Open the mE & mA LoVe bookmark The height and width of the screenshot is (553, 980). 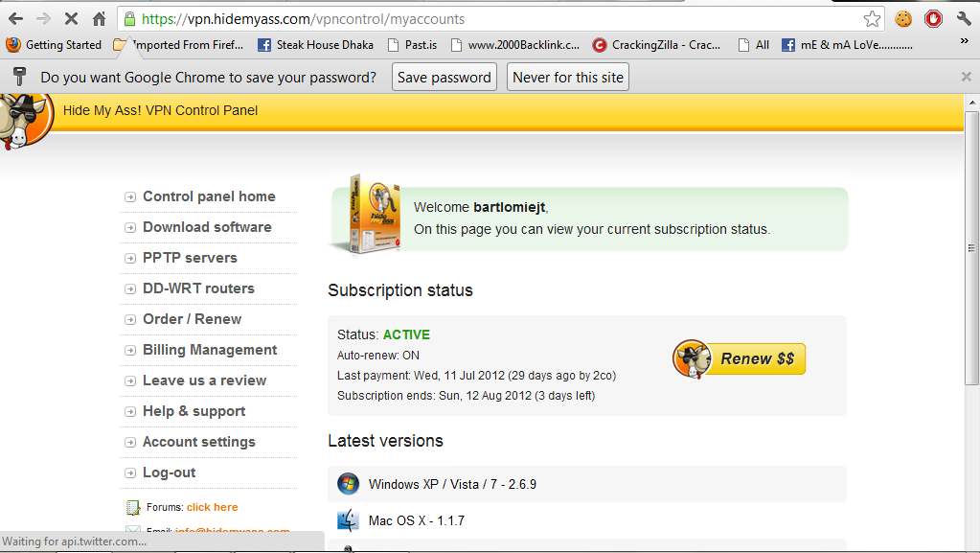(848, 45)
